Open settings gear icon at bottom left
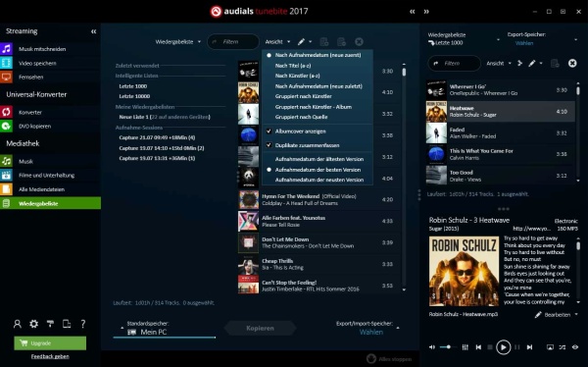Viewport: 588px width, 367px height. pyautogui.click(x=33, y=324)
